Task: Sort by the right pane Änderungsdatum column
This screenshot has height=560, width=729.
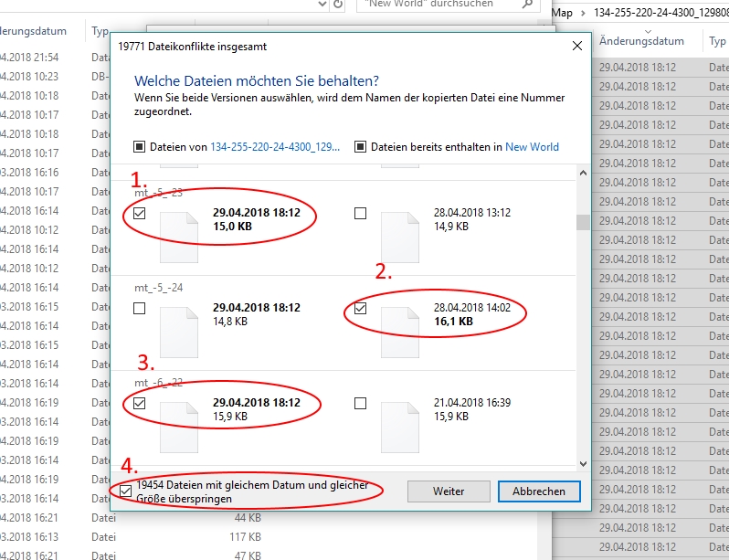Action: 641,42
